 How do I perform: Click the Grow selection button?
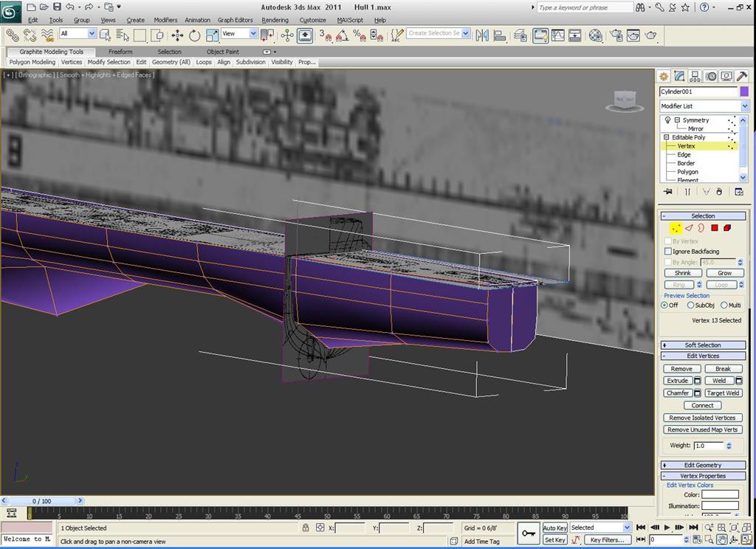725,273
